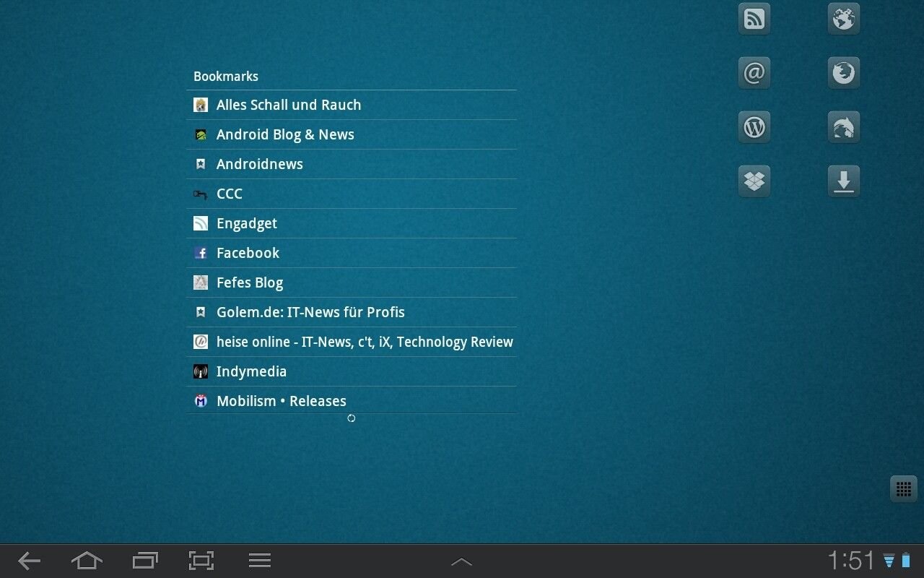924x578 pixels.
Task: Launch the Firefox app icon
Action: [844, 73]
